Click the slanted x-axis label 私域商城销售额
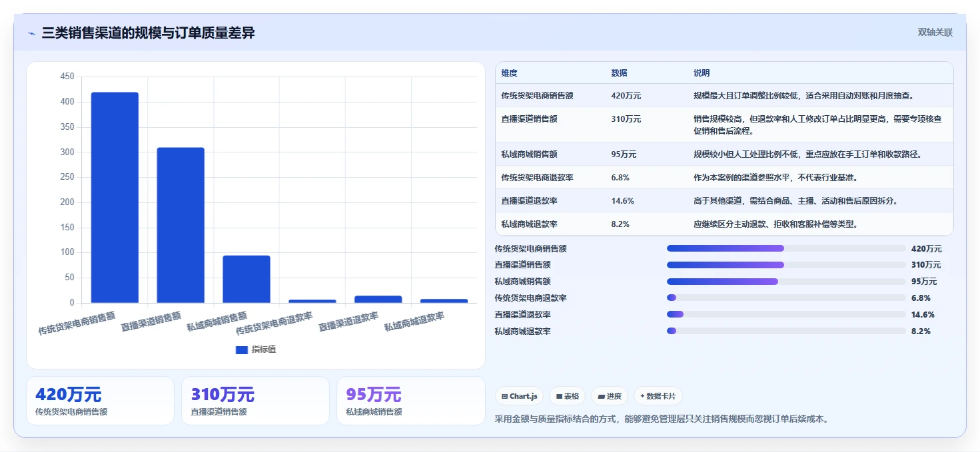This screenshot has height=452, width=980. click(x=217, y=321)
